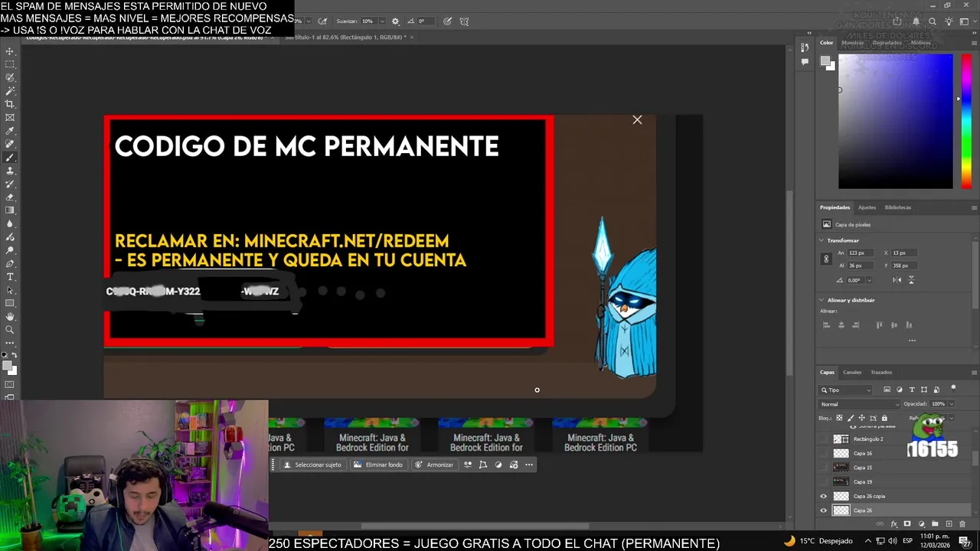Select the Zoom tool
980x551 pixels.
10,330
